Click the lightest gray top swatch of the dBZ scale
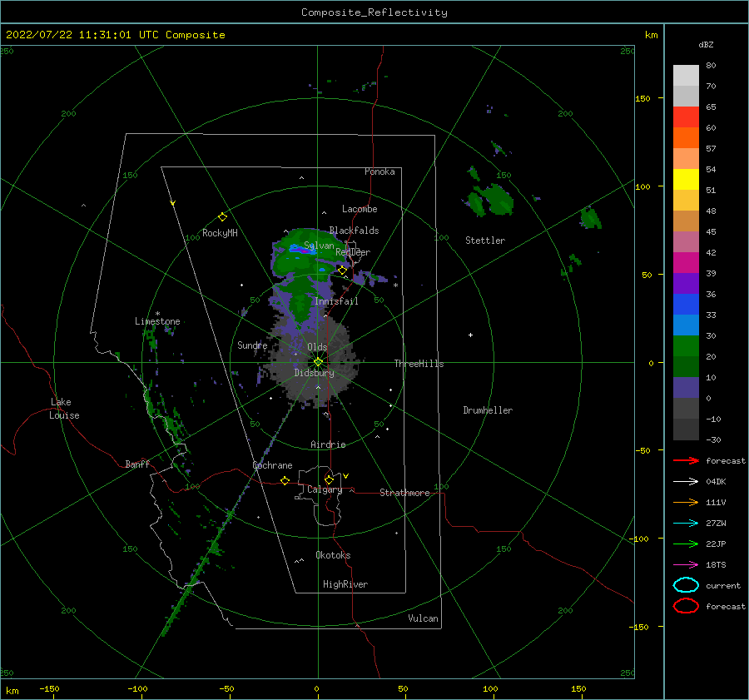This screenshot has height=700, width=749. pos(686,76)
